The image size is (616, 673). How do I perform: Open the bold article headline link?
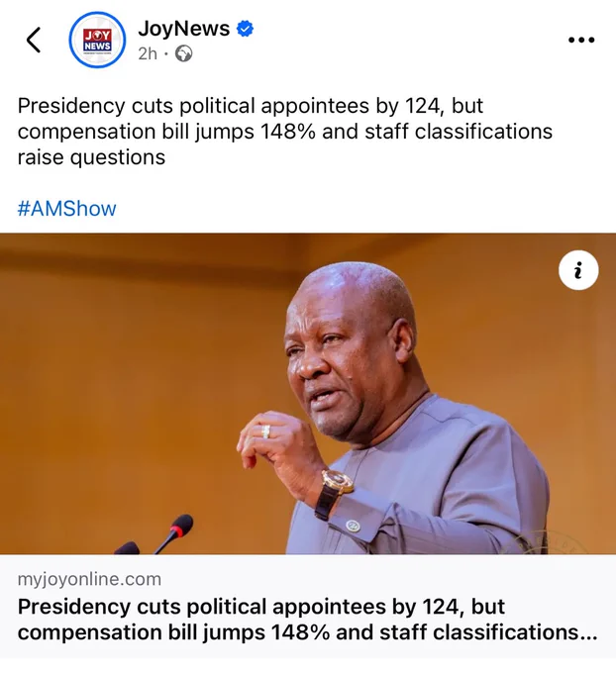(x=307, y=620)
